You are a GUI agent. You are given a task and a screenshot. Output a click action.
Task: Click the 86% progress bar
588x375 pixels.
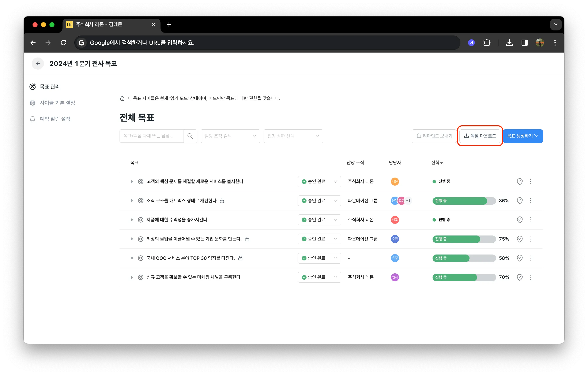click(464, 201)
